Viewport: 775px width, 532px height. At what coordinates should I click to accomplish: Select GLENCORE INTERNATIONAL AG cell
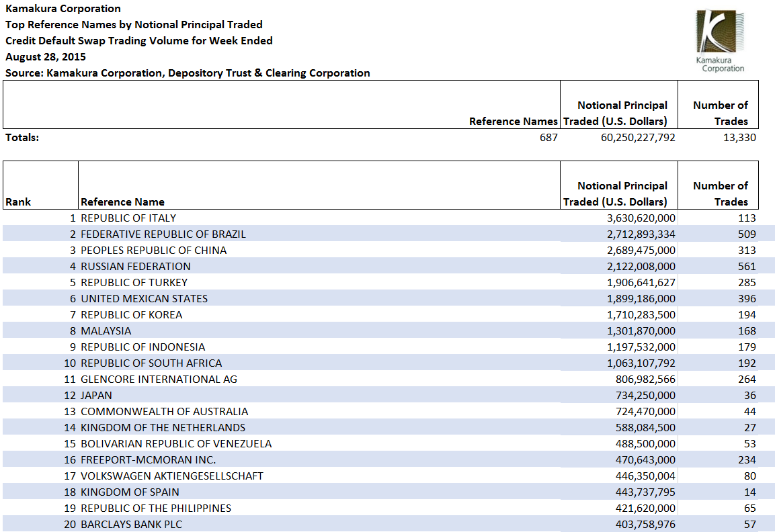(x=159, y=380)
